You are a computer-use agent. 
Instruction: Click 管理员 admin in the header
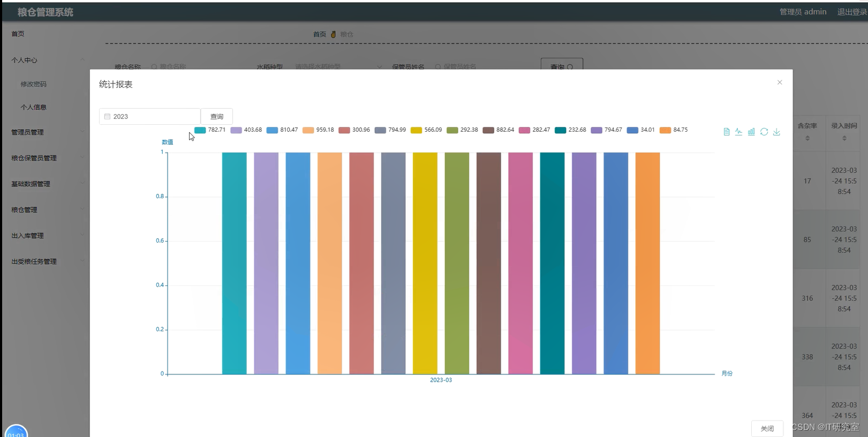coord(803,12)
